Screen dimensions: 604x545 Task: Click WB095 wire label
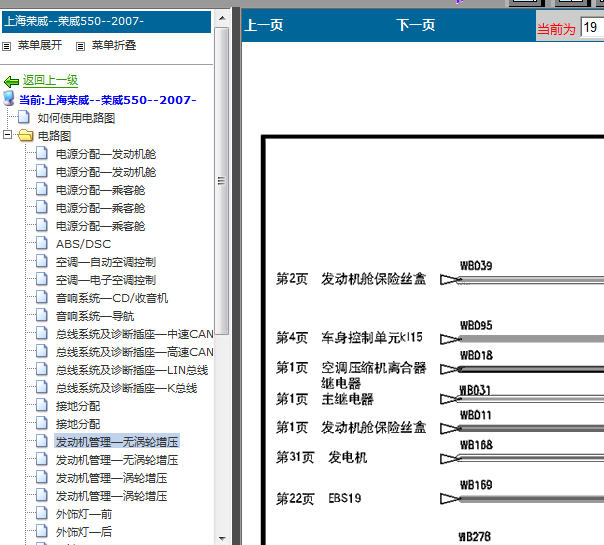[x=476, y=325]
